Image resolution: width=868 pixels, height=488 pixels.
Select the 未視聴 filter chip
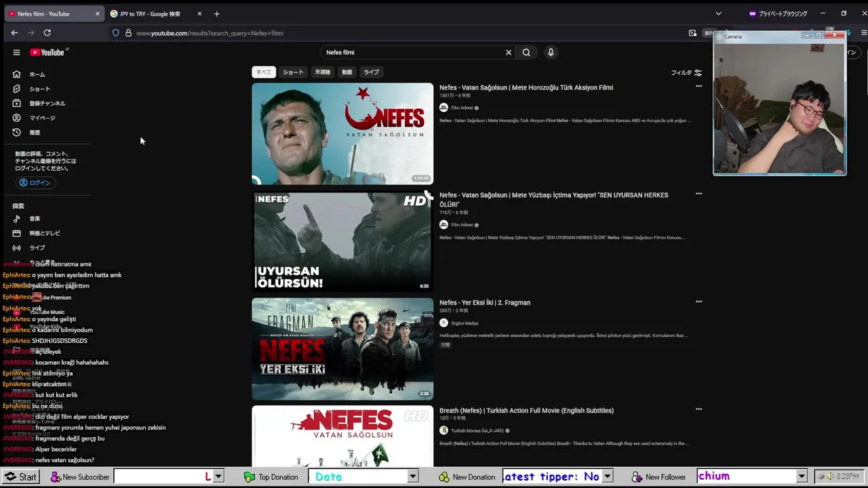click(x=322, y=72)
